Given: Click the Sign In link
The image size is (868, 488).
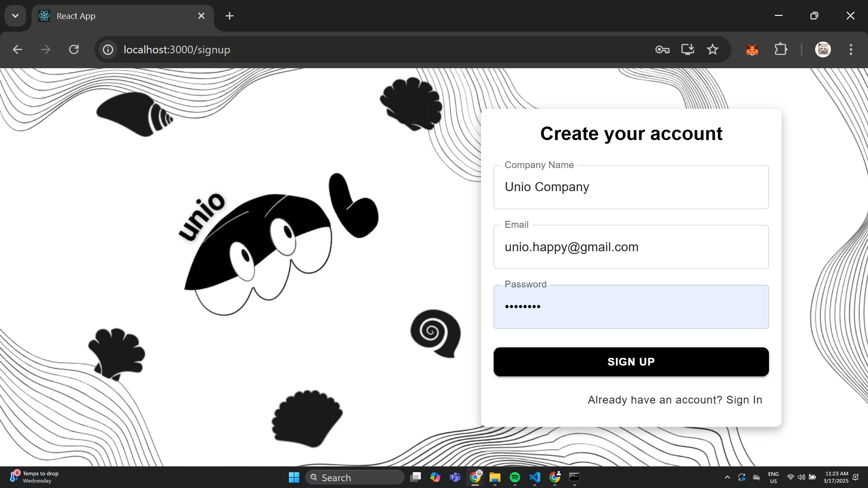Looking at the screenshot, I should click(x=744, y=400).
